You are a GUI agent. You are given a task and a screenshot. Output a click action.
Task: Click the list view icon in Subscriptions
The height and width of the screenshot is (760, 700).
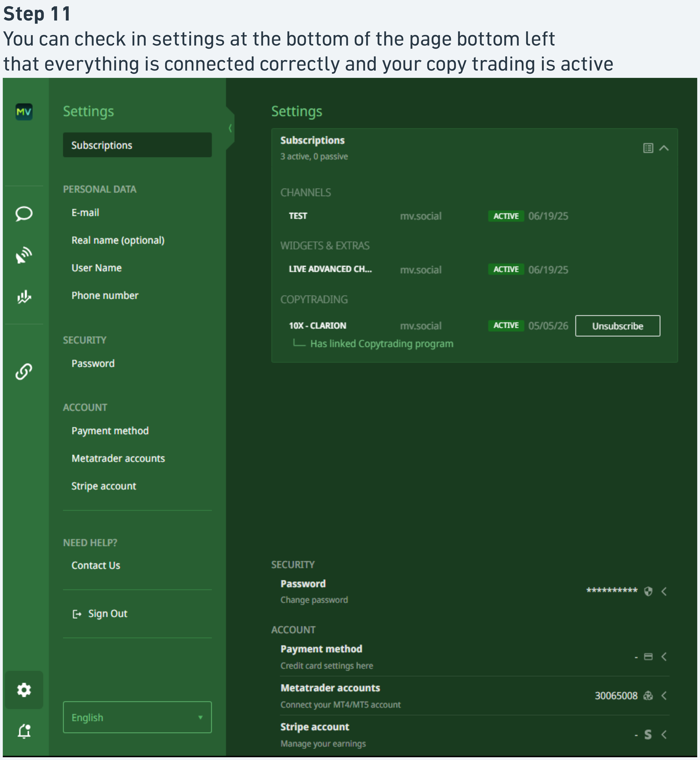(648, 148)
